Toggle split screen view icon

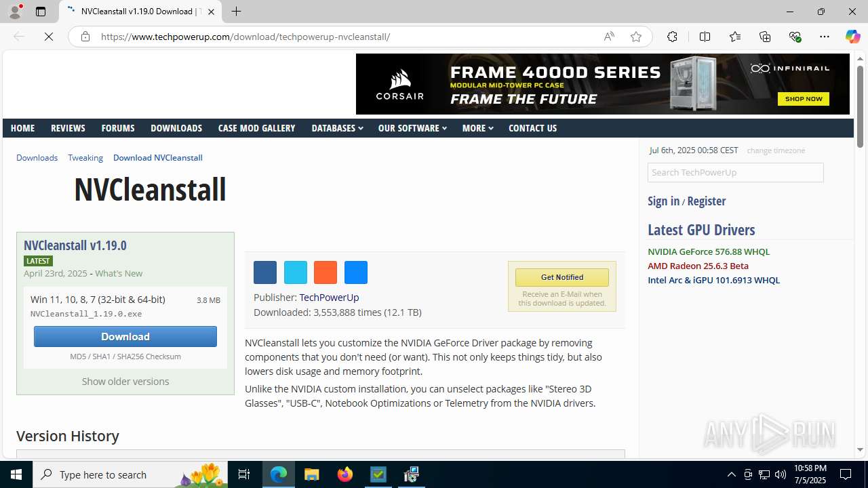(x=705, y=37)
